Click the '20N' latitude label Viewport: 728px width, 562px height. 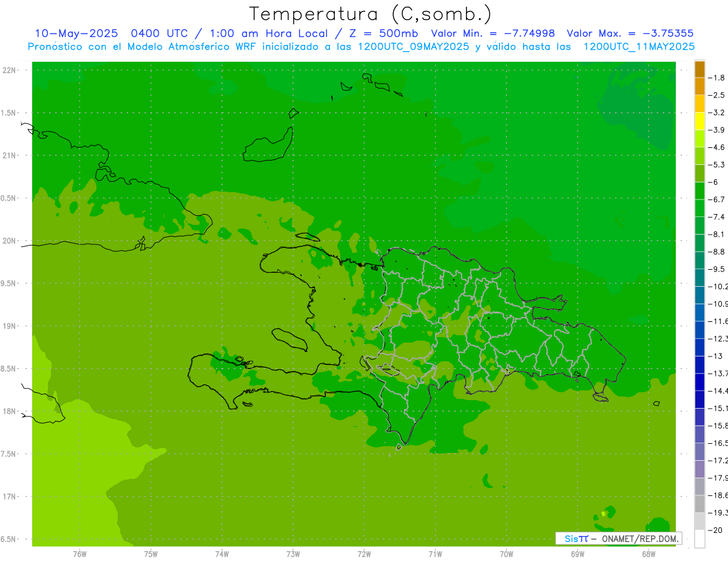(x=10, y=241)
